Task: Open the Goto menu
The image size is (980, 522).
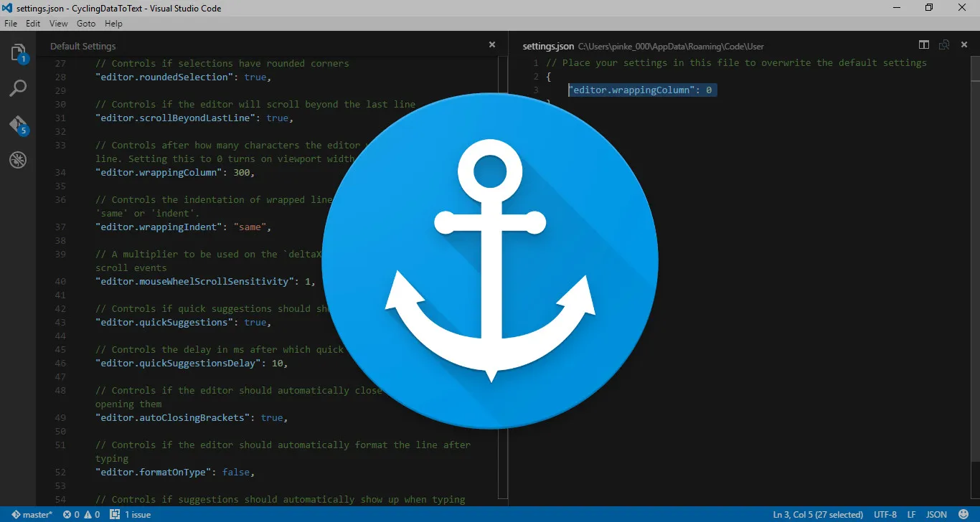Action: tap(86, 24)
